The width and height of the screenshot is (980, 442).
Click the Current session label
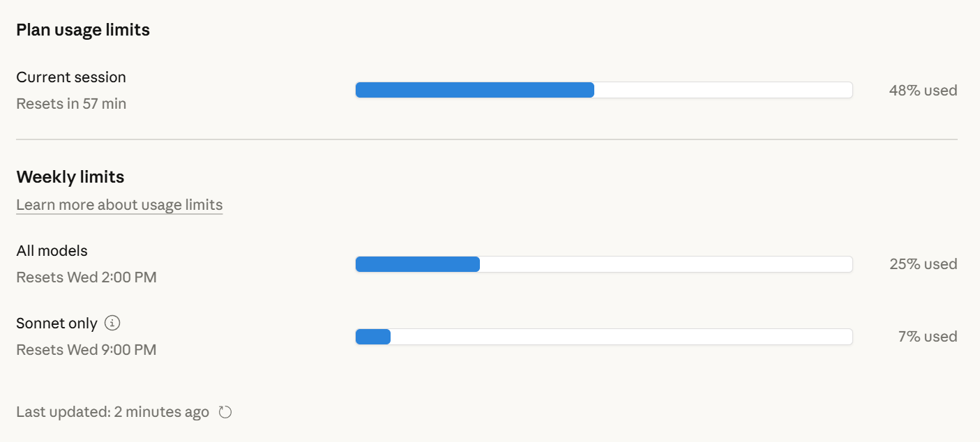pyautogui.click(x=71, y=77)
